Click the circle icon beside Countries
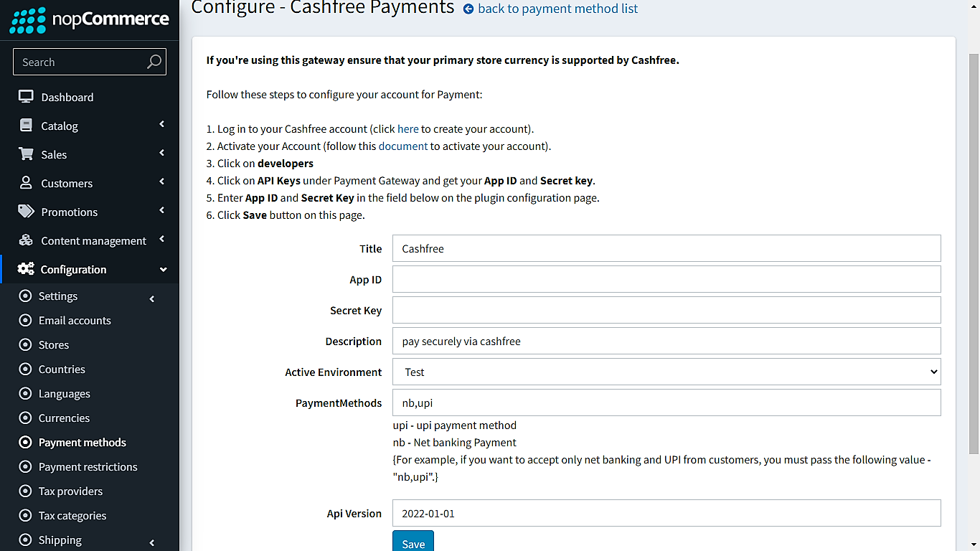 (x=26, y=369)
